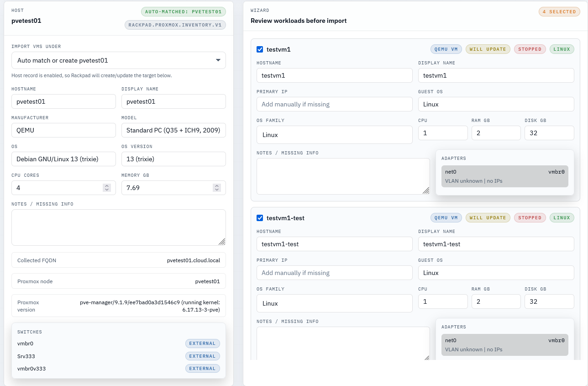Screen dimensions: 588x386
Task: Click the vmbr0v333 switch External badge
Action: [202, 369]
